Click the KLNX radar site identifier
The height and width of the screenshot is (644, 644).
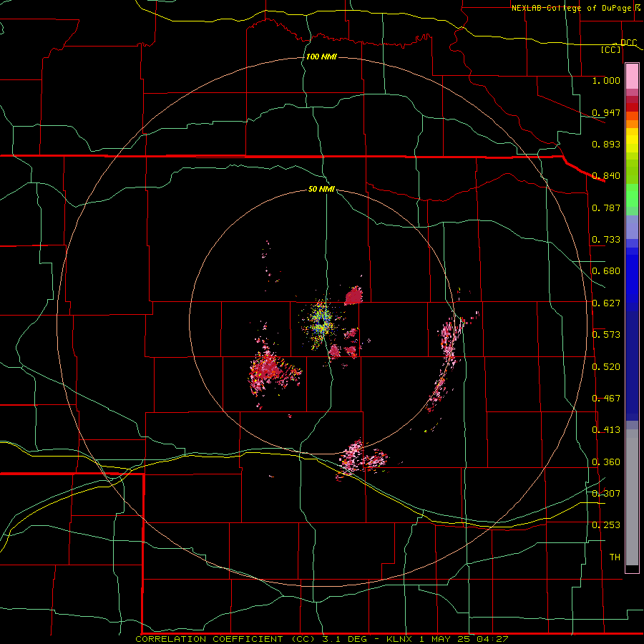point(399,639)
